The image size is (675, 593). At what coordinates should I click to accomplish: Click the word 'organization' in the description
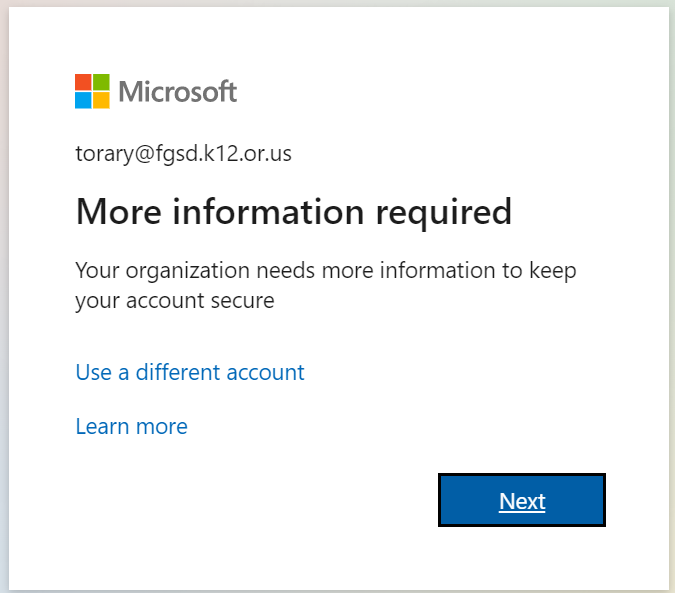(188, 272)
